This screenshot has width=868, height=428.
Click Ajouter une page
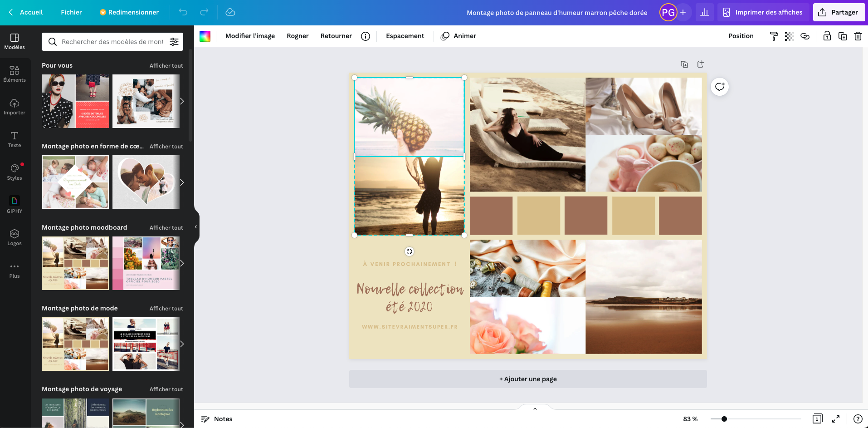coord(528,379)
